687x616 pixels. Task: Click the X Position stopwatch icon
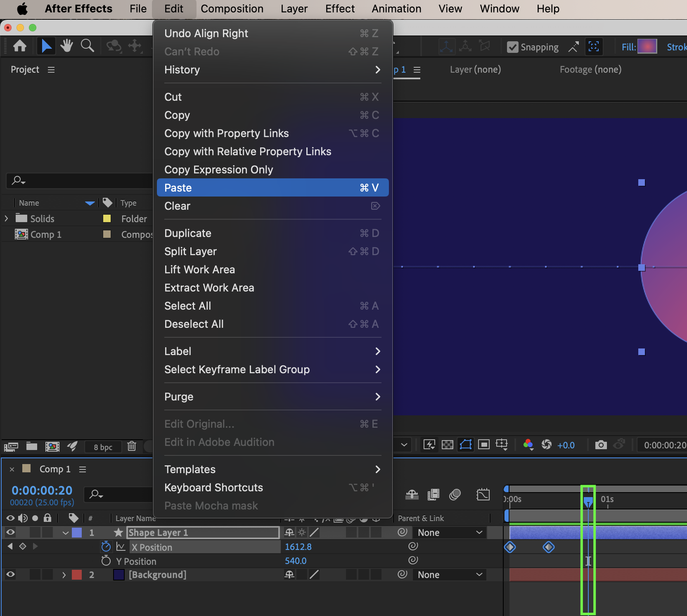pyautogui.click(x=106, y=547)
